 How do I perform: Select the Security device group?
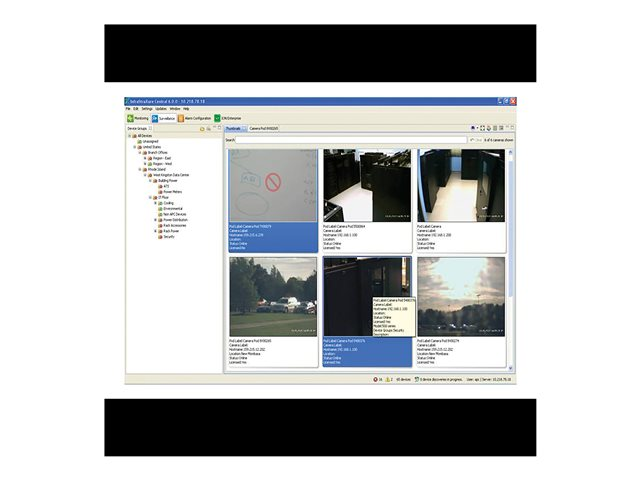(x=168, y=237)
